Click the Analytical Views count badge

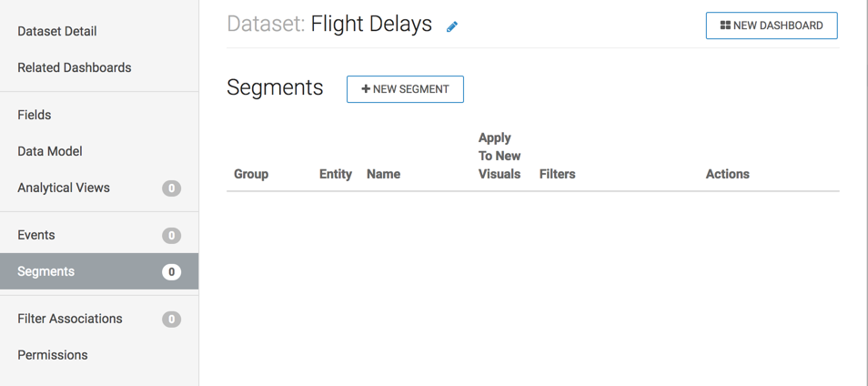(171, 188)
